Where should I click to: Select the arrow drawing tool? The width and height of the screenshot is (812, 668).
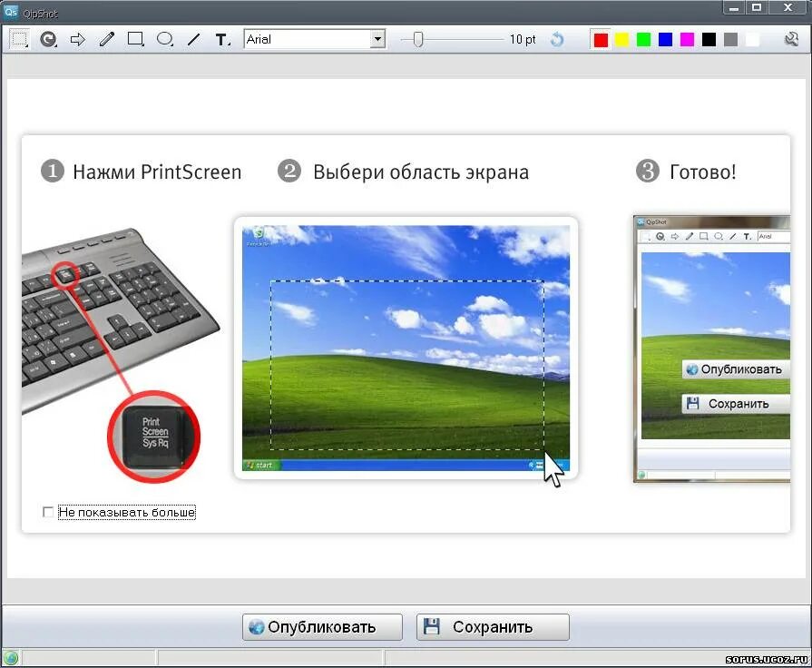(x=78, y=39)
